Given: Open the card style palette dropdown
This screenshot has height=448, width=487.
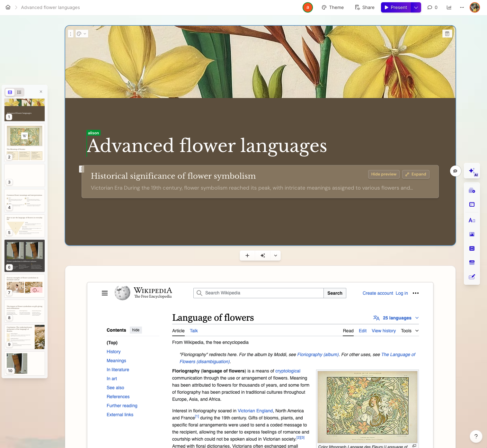Looking at the screenshot, I should coord(82,34).
